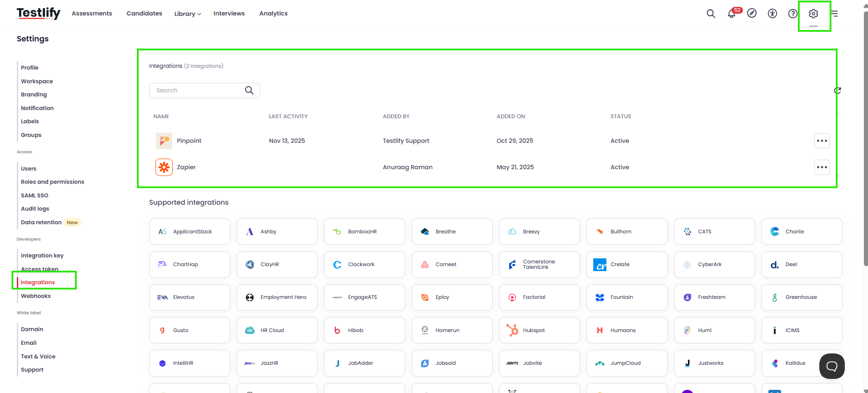This screenshot has width=868, height=393.
Task: Open Roles and permissions
Action: [53, 182]
